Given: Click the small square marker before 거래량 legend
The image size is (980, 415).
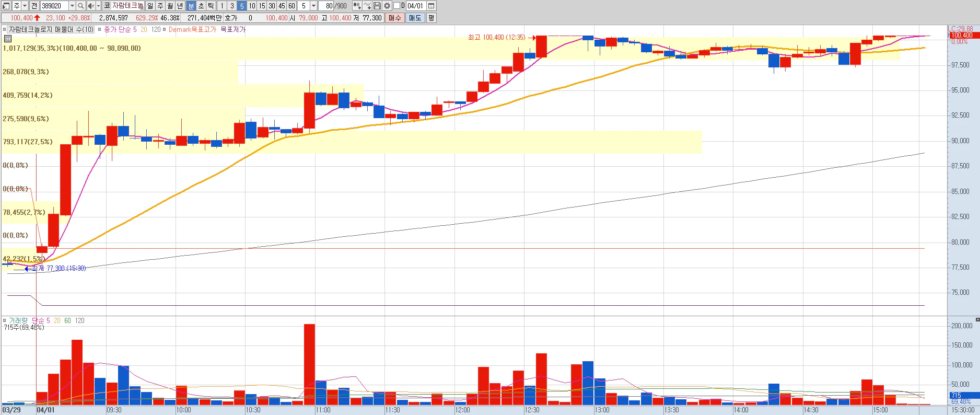Looking at the screenshot, I should click(x=4, y=320).
